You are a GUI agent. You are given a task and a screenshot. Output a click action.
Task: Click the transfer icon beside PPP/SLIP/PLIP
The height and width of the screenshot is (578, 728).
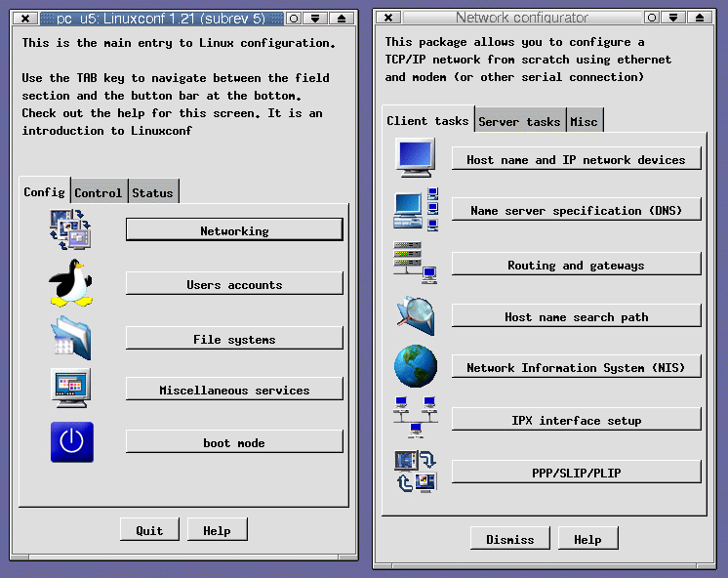point(416,471)
